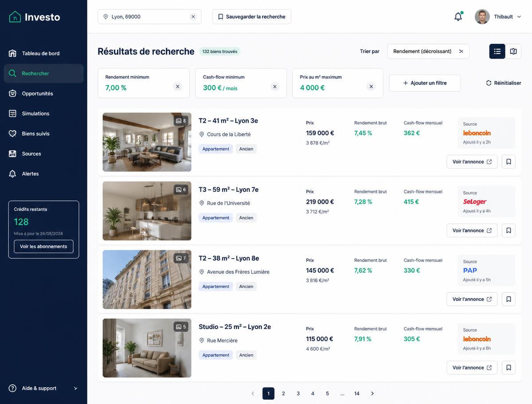
Task: Go to results page 2
Action: (283, 393)
